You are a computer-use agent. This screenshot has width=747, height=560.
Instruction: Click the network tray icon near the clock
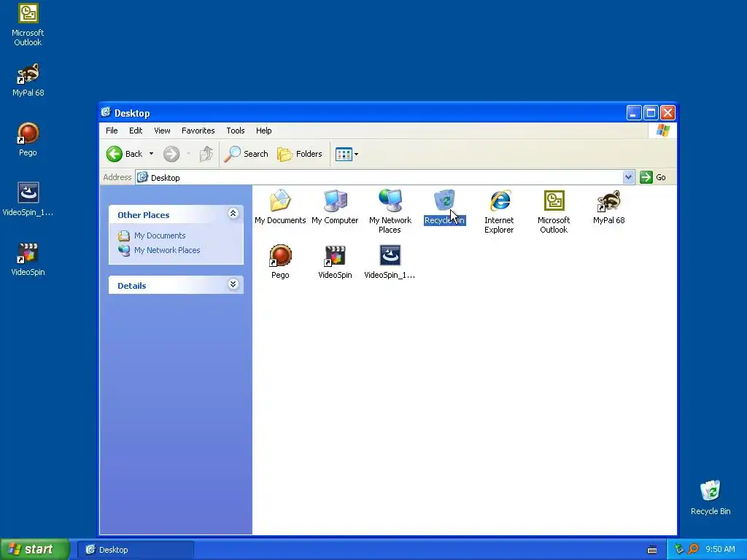tap(679, 549)
